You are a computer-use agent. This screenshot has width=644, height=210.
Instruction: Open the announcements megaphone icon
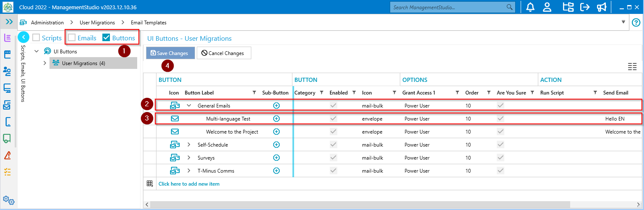click(602, 7)
